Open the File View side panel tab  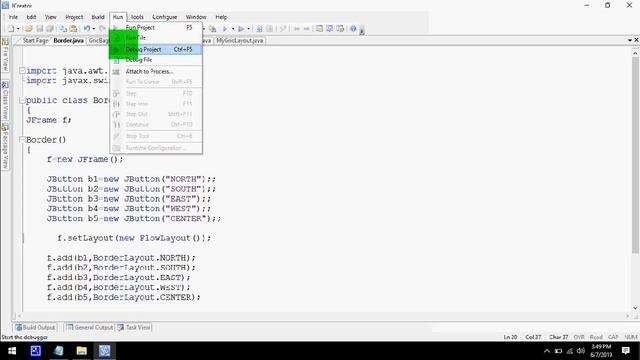5,56
